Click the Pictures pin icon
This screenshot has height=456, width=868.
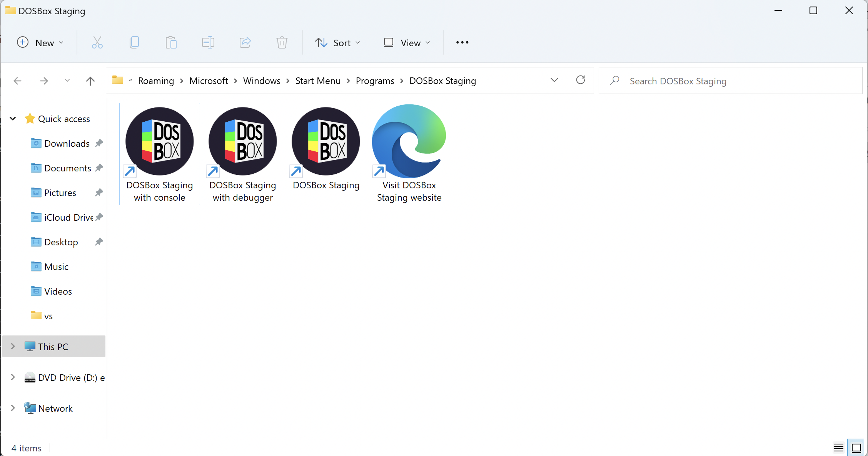coord(99,193)
